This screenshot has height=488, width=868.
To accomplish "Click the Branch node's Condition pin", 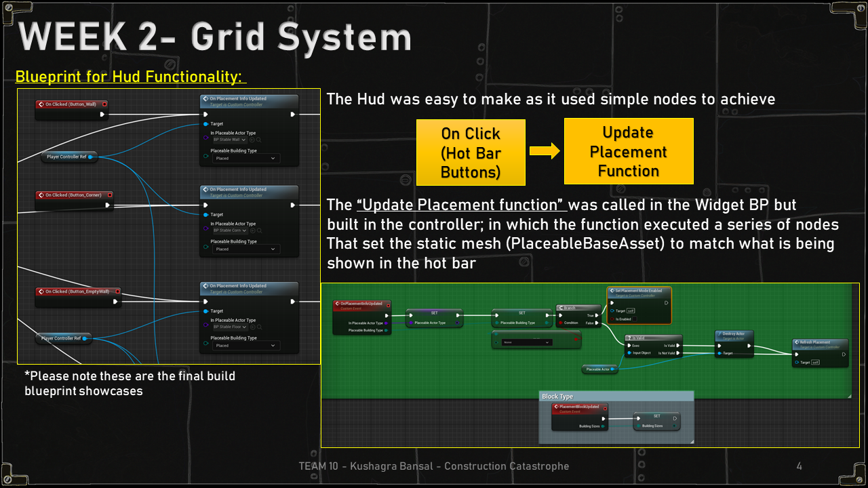I will 560,323.
